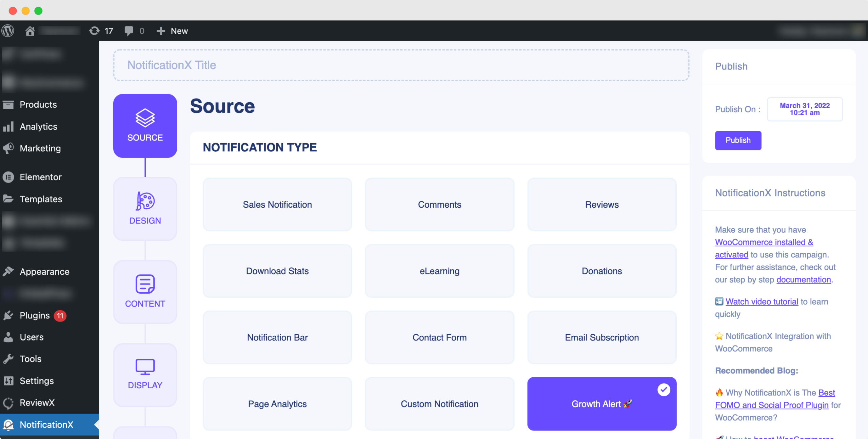Click the Publish button
Viewport: 868px width, 439px height.
738,141
